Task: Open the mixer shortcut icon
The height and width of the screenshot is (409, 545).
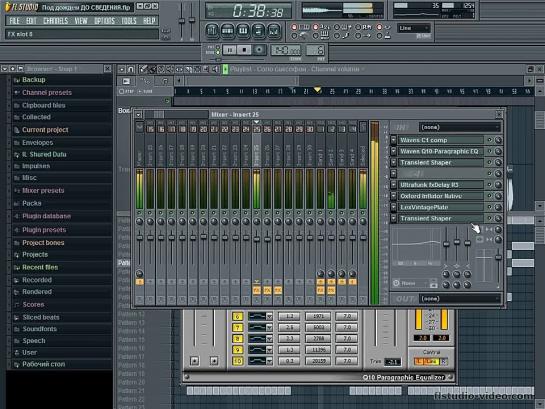Action: 274,31
